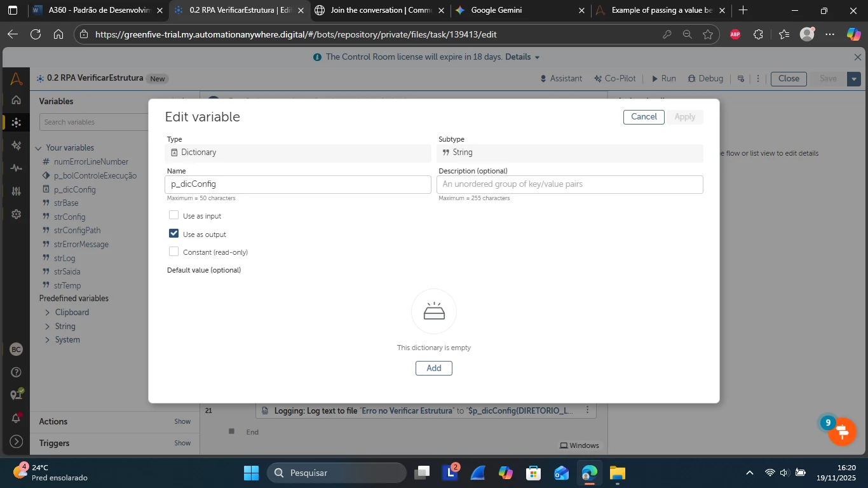Image resolution: width=868 pixels, height=488 pixels.
Task: Select the strTemp variable
Action: click(67, 285)
